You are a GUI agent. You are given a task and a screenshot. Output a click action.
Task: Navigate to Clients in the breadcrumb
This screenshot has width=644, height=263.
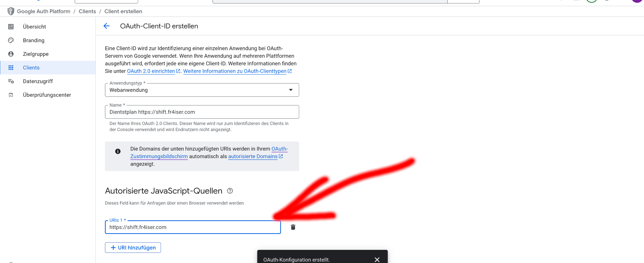coord(87,11)
